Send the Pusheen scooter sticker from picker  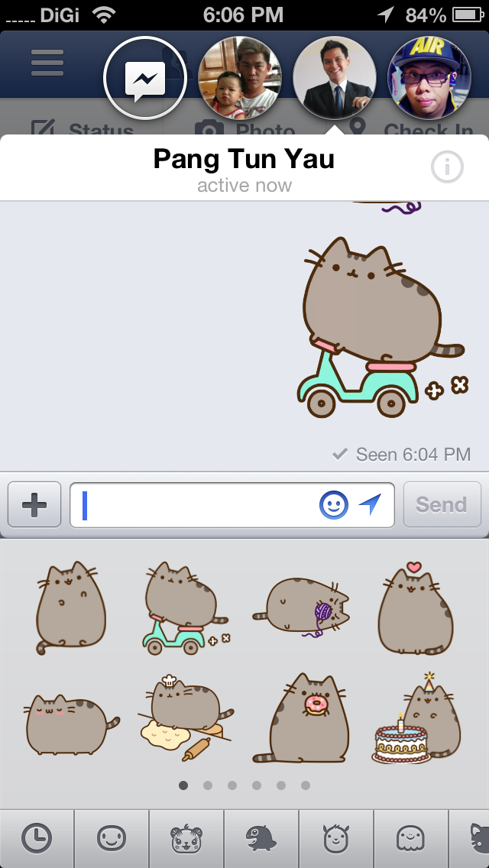[x=186, y=607]
